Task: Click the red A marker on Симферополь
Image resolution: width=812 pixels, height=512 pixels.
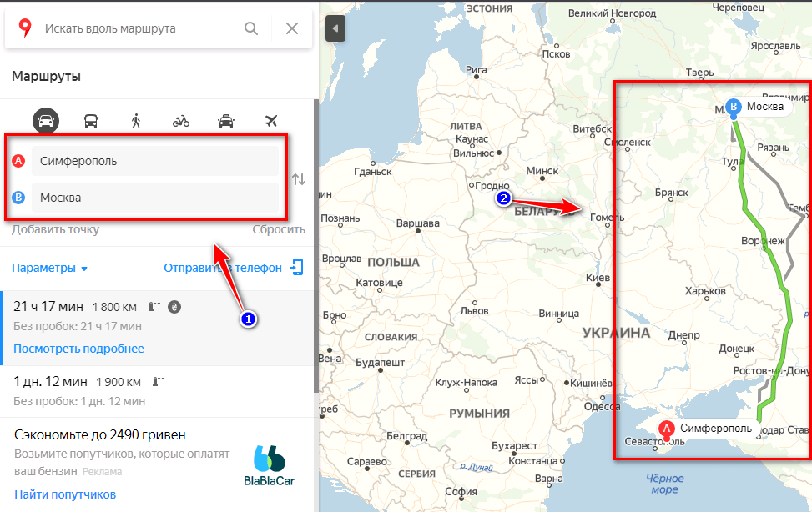Action: (667, 428)
